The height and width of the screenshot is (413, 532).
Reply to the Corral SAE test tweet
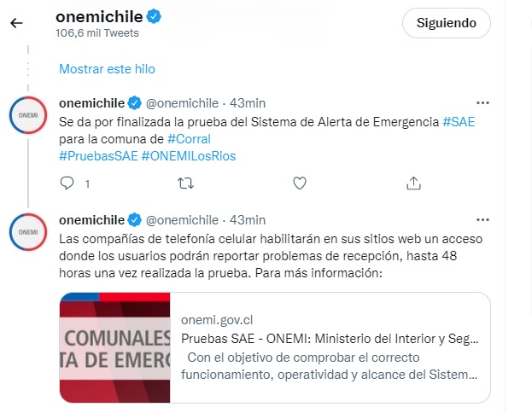tap(67, 183)
